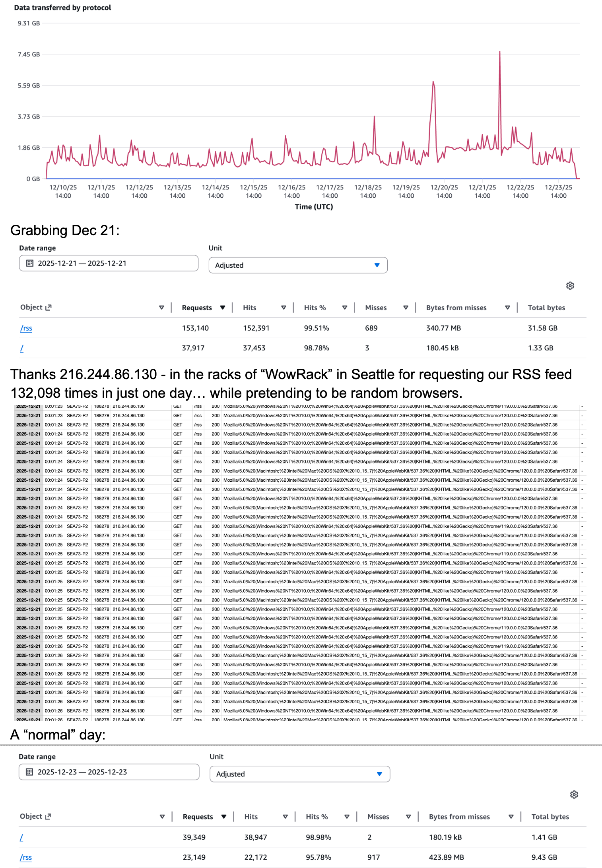Expand the Unit dropdown under the normal day heading
The image size is (602, 868).
[x=299, y=774]
